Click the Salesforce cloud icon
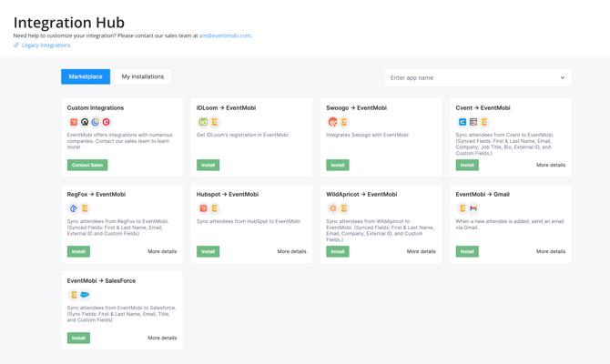This screenshot has height=364, width=610. tap(85, 295)
